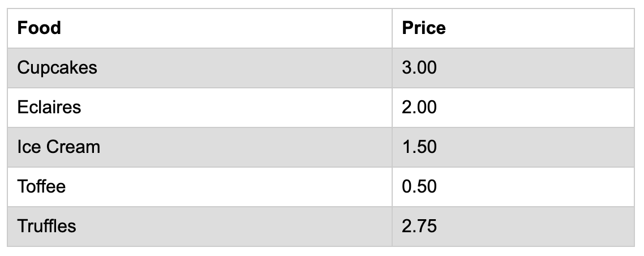Select the Price header cell
Screen dimensions: 644x256
[513, 28]
